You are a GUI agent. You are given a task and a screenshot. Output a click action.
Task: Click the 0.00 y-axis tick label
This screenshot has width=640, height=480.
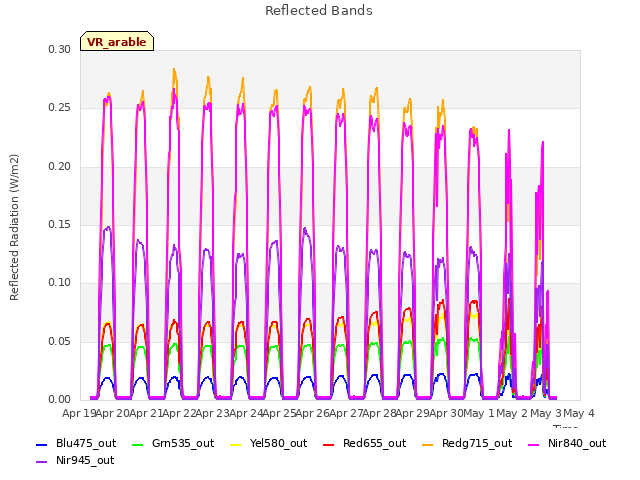coord(60,399)
